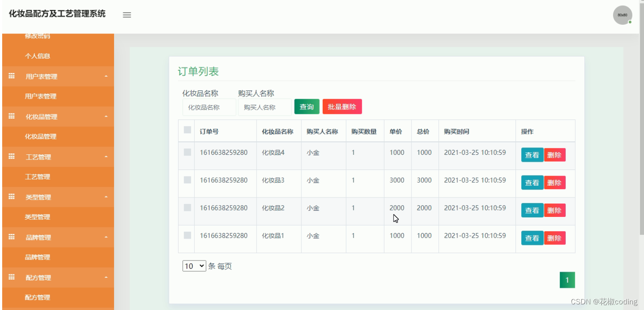This screenshot has height=310, width=644.
Task: Click the unit price cell showing 3000
Action: click(397, 180)
